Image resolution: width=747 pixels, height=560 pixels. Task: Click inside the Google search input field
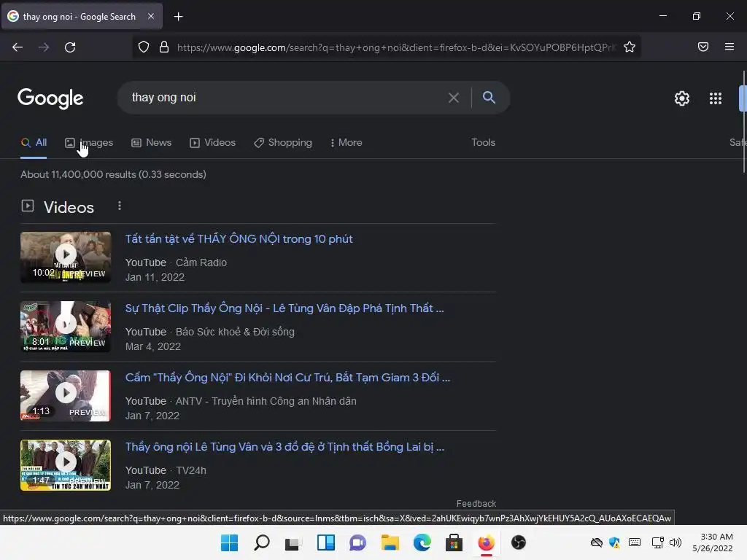(286, 98)
